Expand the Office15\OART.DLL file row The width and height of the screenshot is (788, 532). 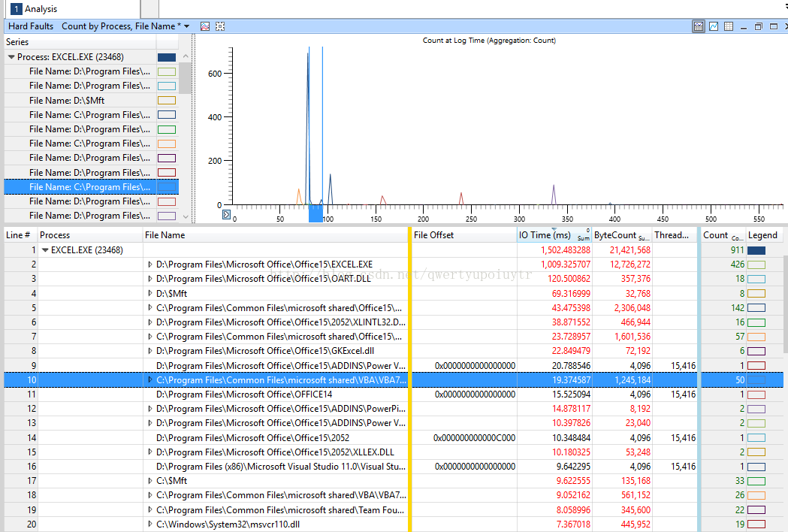pos(149,279)
